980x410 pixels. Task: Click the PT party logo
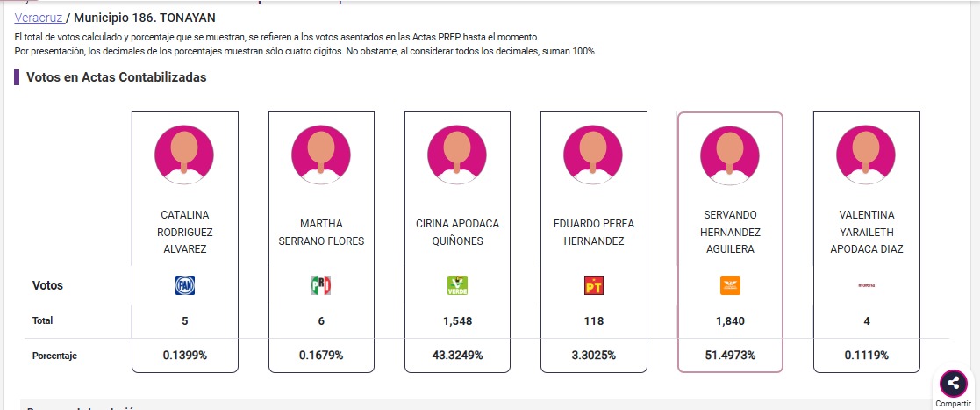coord(594,284)
